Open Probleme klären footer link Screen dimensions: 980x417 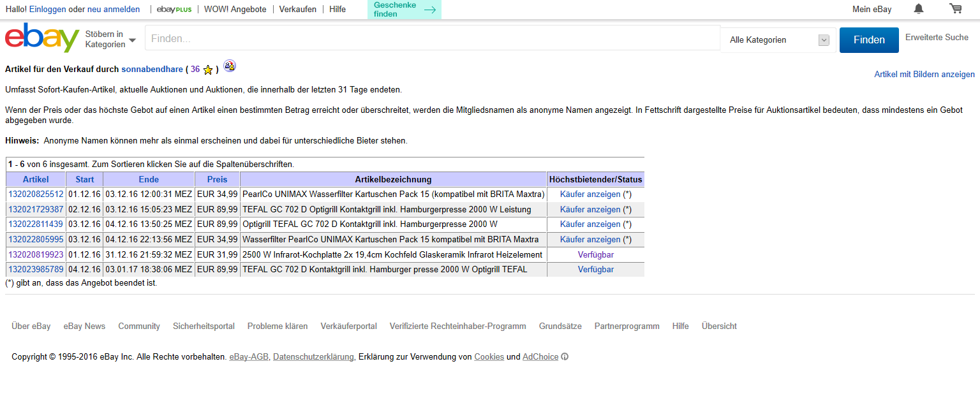point(278,326)
